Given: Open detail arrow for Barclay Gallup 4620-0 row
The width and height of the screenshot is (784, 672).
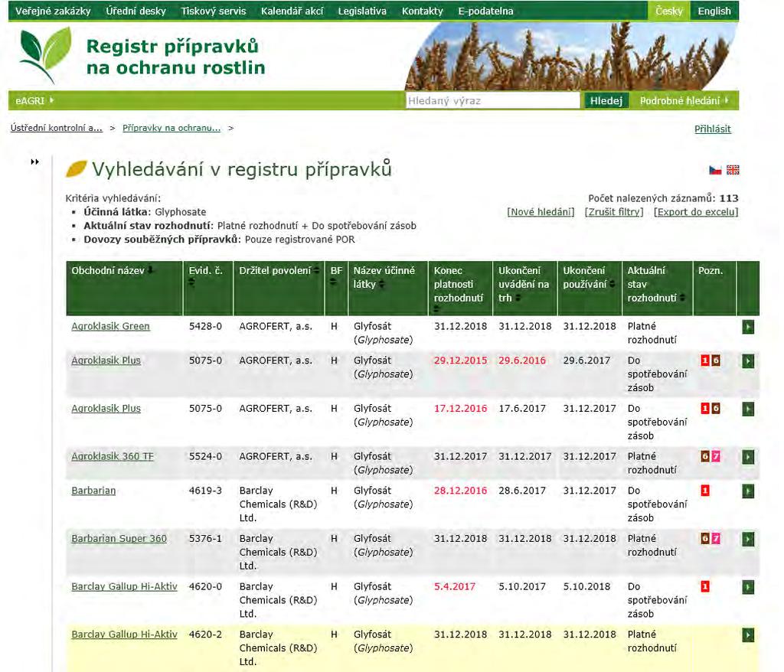Looking at the screenshot, I should click(748, 587).
